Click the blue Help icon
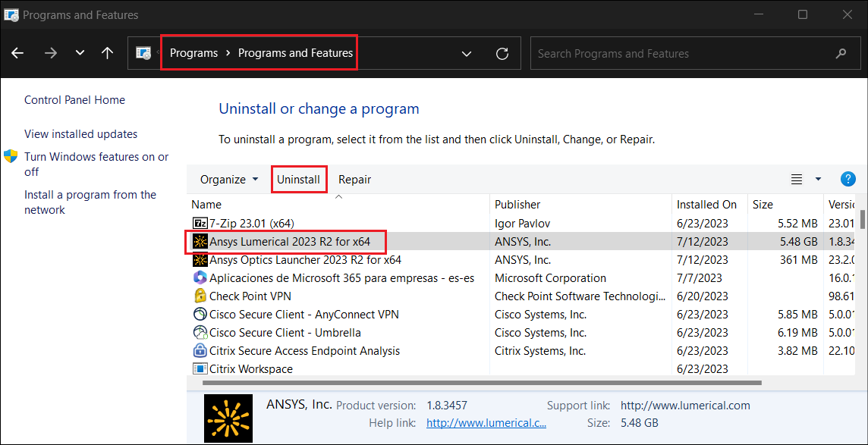Image resolution: width=868 pixels, height=445 pixels. [x=848, y=179]
